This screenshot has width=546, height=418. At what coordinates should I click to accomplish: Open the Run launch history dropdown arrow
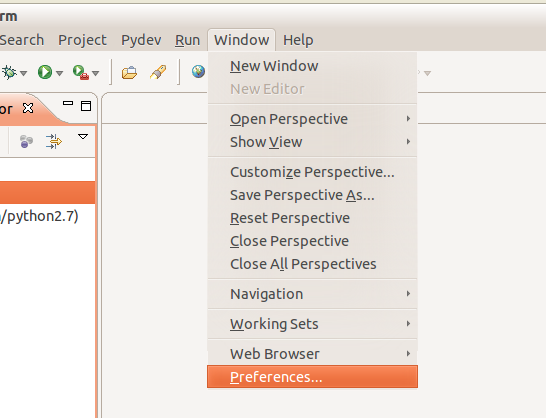[x=60, y=73]
